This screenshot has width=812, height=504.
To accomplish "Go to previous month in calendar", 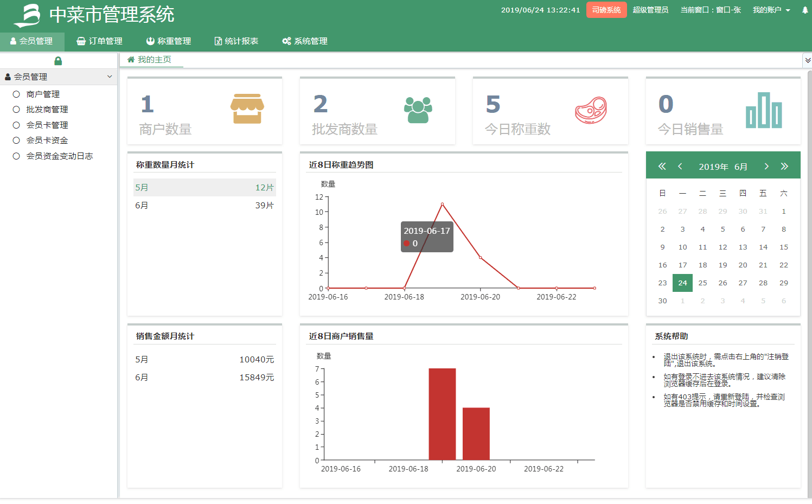I will [680, 167].
